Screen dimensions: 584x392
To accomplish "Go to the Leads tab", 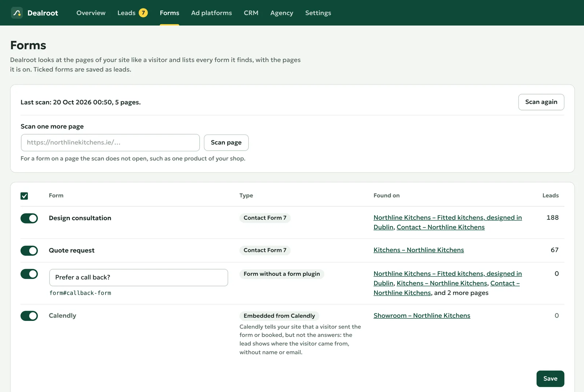I will (x=126, y=13).
